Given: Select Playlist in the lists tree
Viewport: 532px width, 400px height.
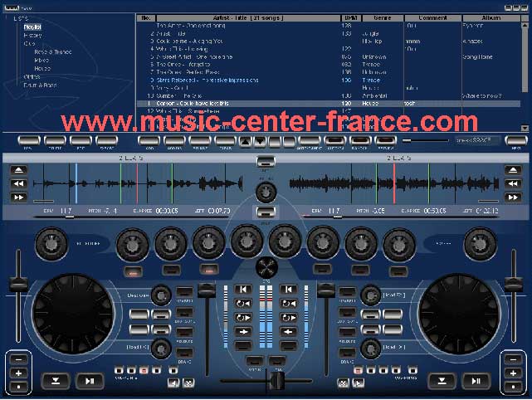Looking at the screenshot, I should coord(32,27).
